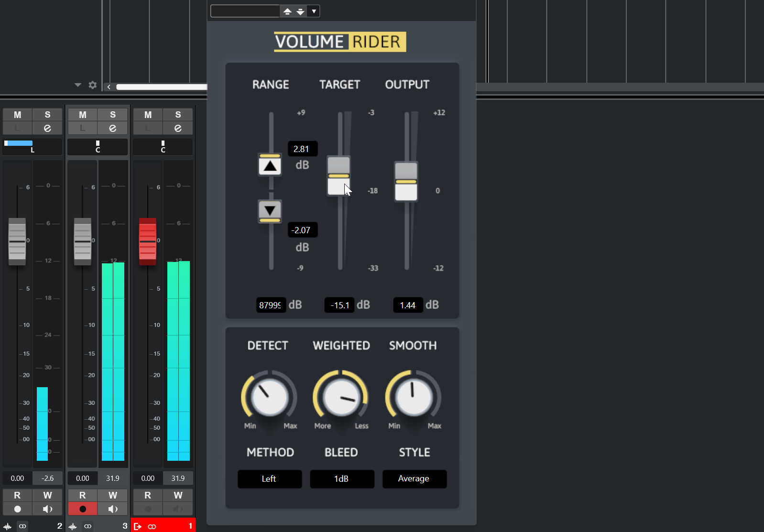Mute channel 3 with its M button
Viewport: 764px width, 532px height.
point(83,115)
